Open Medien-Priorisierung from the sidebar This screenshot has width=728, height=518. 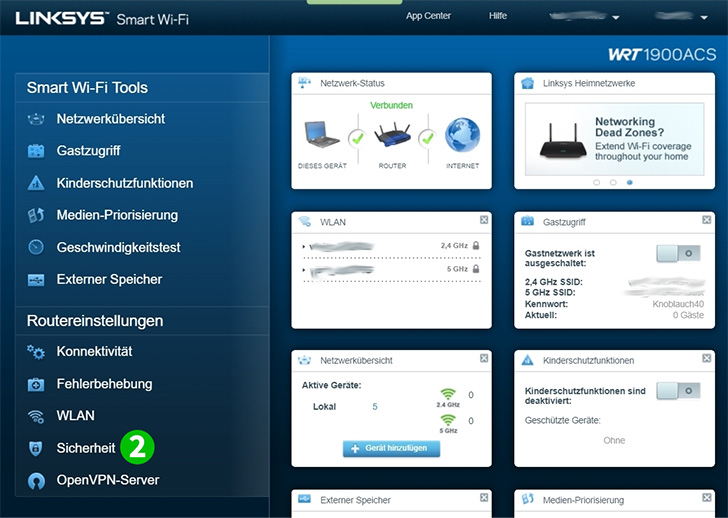[x=117, y=215]
